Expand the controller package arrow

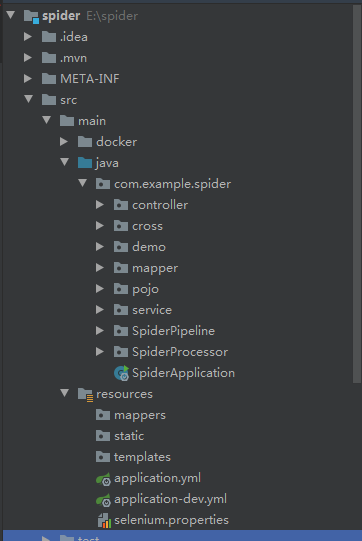[x=100, y=205]
